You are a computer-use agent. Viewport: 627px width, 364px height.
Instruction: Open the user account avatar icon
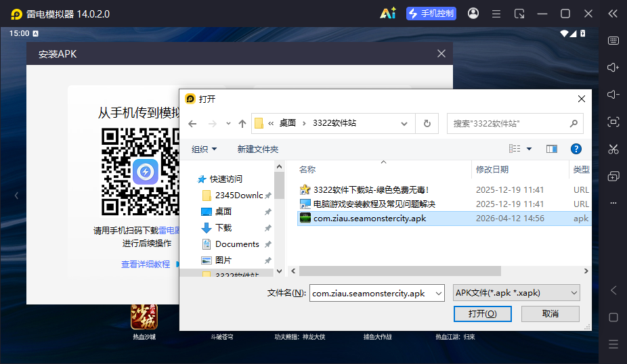473,14
